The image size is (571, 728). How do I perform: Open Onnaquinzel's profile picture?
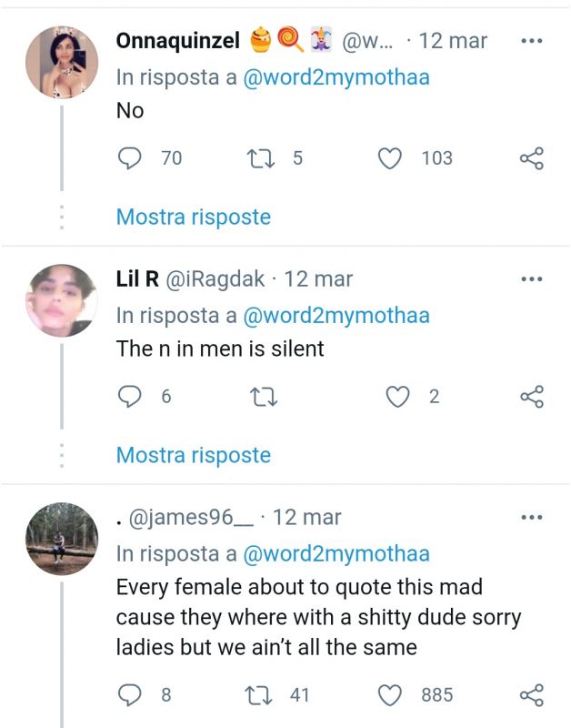point(61,61)
